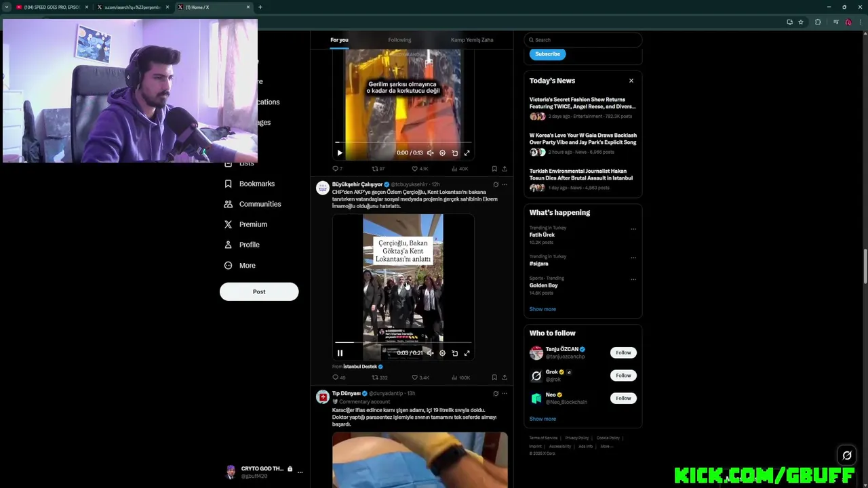Bookmark this page with the browser star
Screen dimensions: 868x488
pos(801,22)
